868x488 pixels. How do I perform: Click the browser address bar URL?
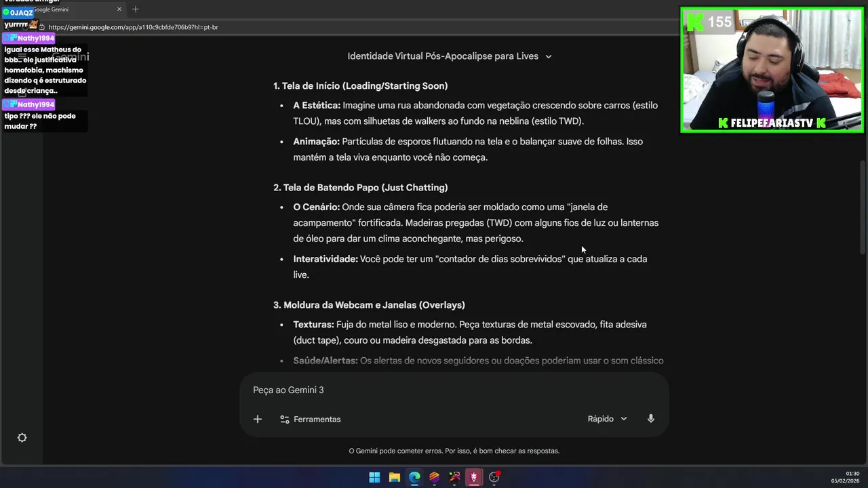pyautogui.click(x=133, y=27)
